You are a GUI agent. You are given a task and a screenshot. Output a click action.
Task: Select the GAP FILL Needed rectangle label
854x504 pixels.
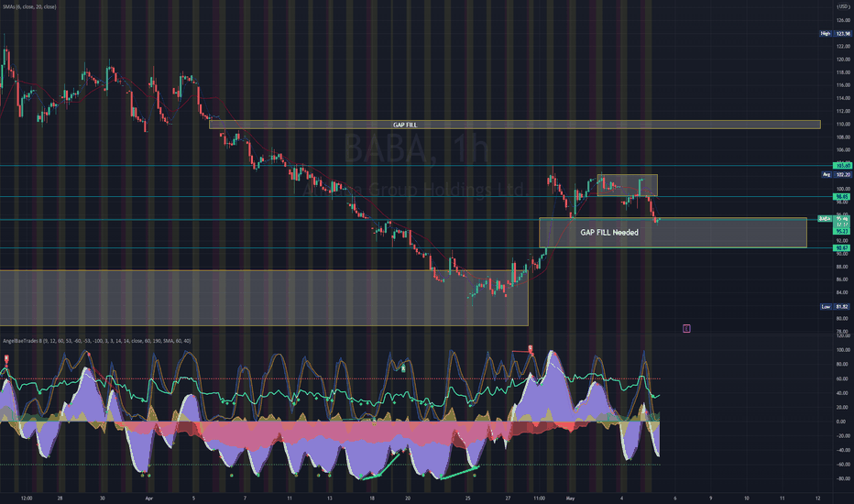(609, 232)
